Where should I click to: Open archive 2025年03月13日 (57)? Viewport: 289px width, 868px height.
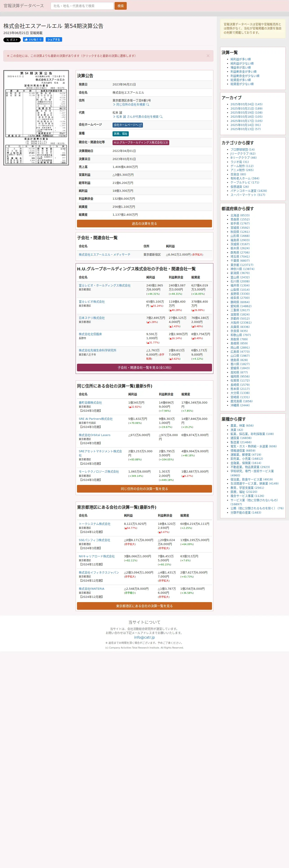246,129
